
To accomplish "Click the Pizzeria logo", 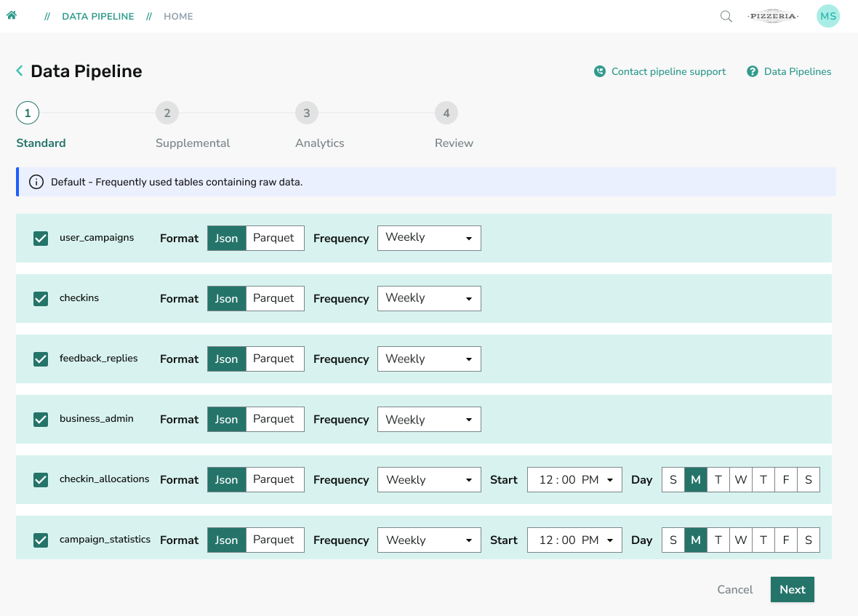I will [x=773, y=16].
